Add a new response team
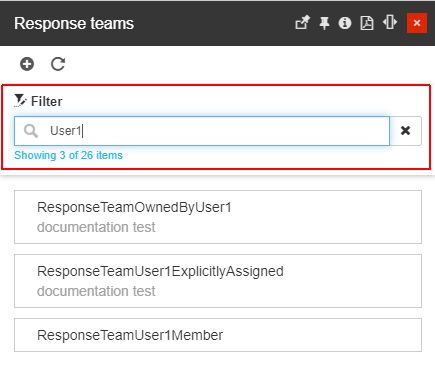435x382 pixels. 27,64
